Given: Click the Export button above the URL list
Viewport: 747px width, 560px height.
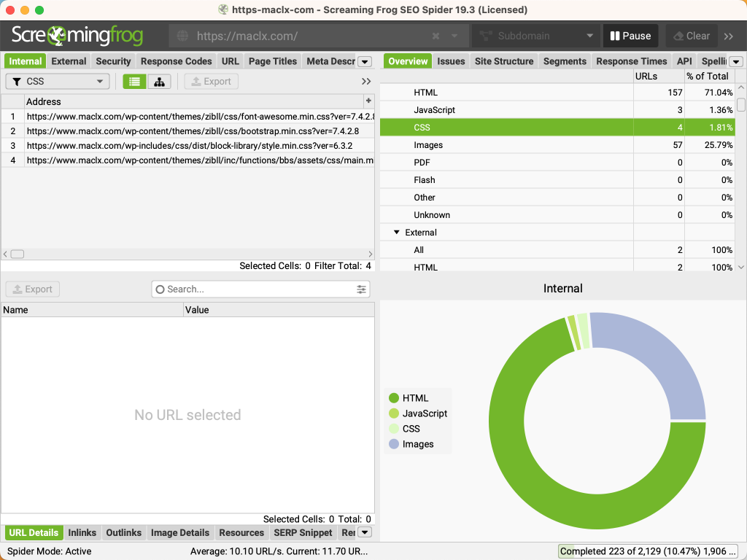Looking at the screenshot, I should point(211,81).
